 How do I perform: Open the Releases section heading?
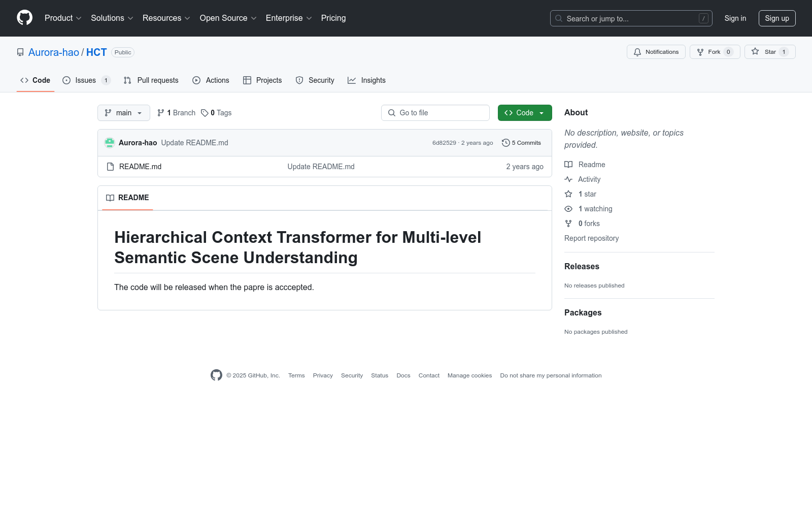click(582, 266)
